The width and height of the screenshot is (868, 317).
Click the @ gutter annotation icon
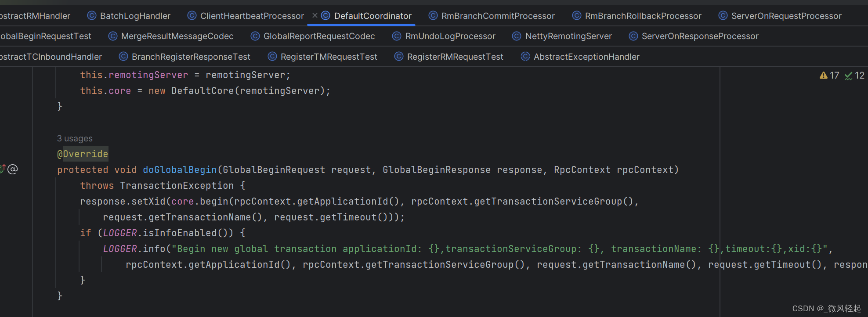13,169
